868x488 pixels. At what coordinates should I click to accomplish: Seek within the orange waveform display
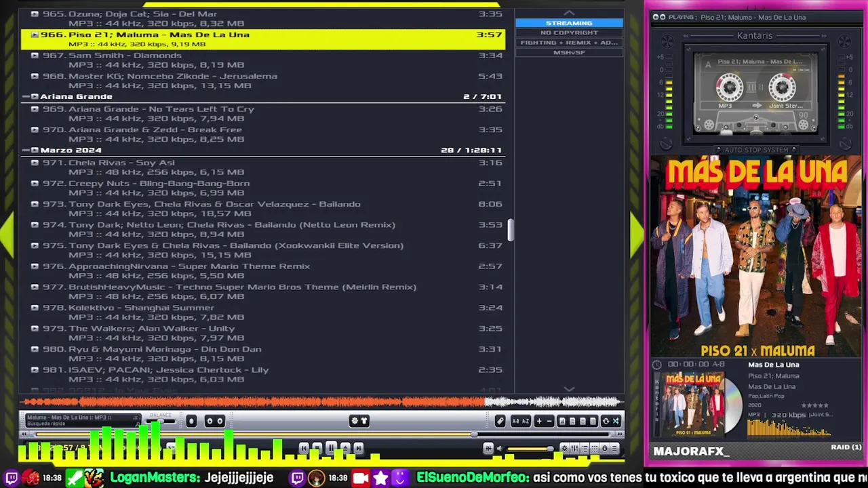[322, 401]
